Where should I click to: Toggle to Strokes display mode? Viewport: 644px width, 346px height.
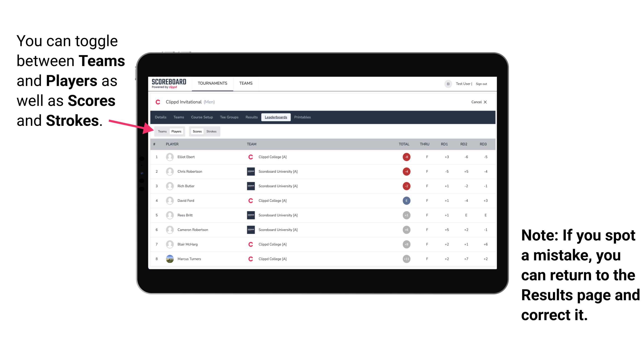click(x=211, y=131)
